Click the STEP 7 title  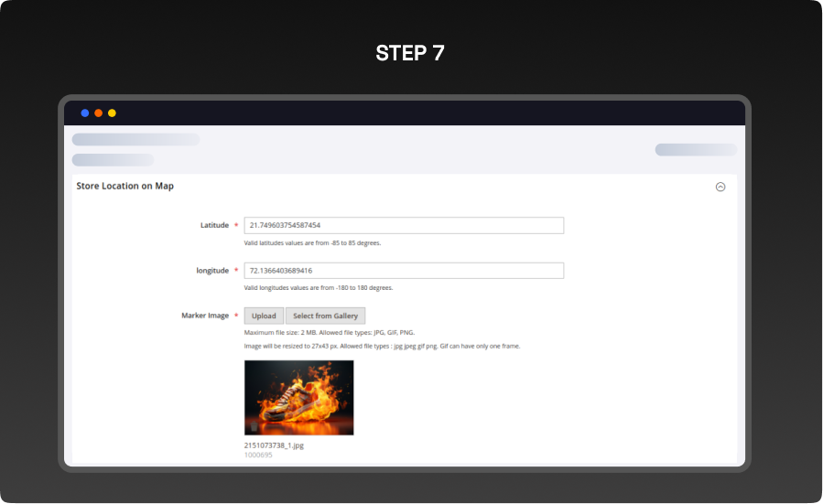410,53
